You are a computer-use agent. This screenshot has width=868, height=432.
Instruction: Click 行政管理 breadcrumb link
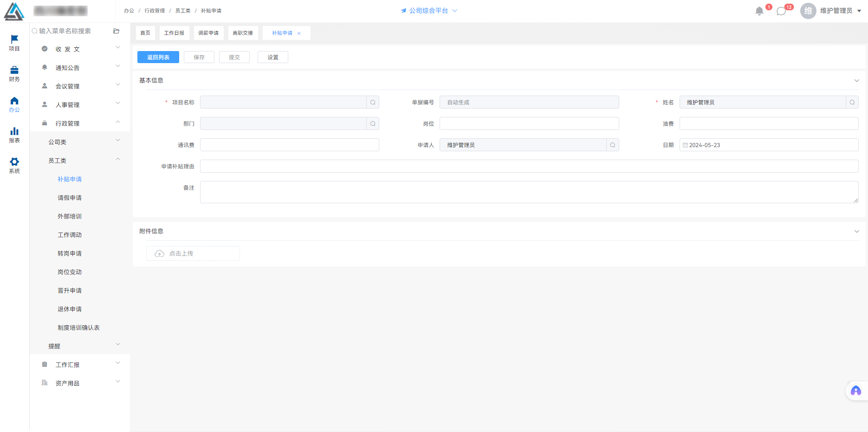155,11
